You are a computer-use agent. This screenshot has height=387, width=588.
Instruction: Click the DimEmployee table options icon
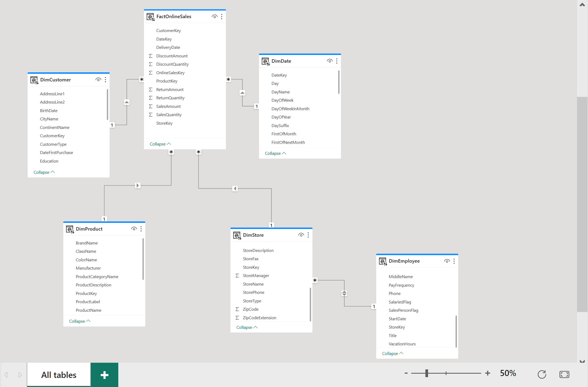[x=454, y=261]
